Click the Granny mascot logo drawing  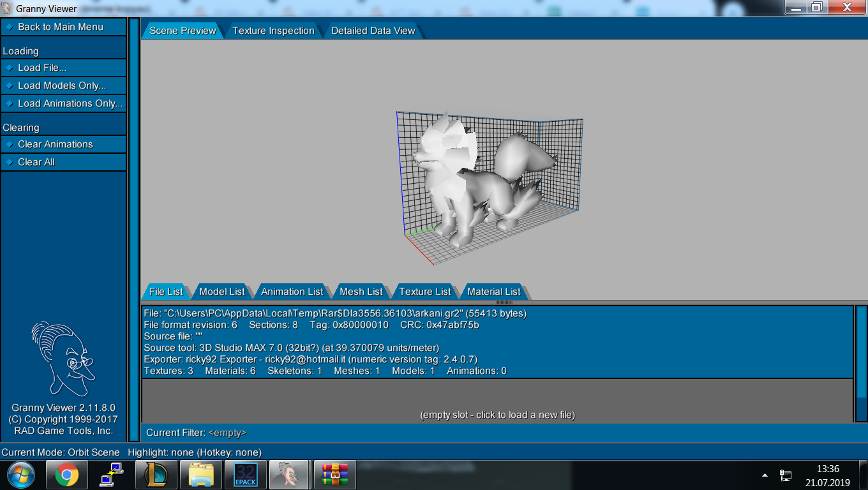click(x=63, y=359)
